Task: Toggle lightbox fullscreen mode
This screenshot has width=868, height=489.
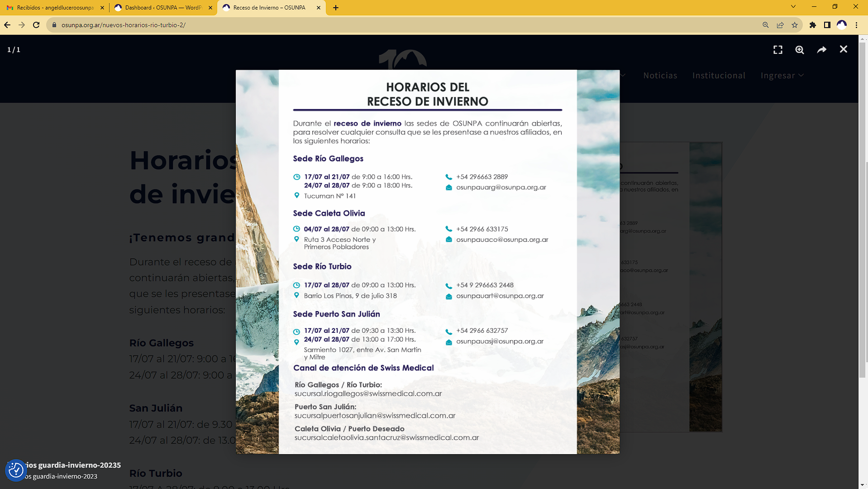Action: [777, 50]
